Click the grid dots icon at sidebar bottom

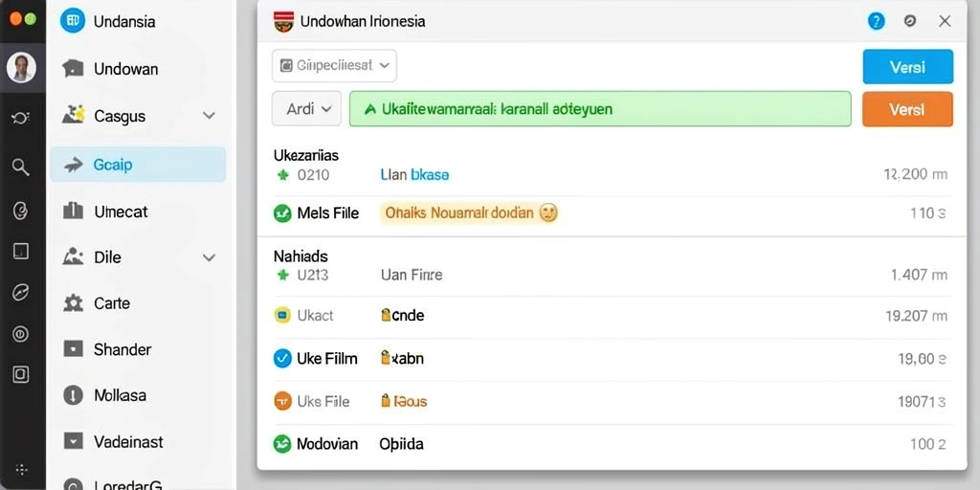click(21, 469)
